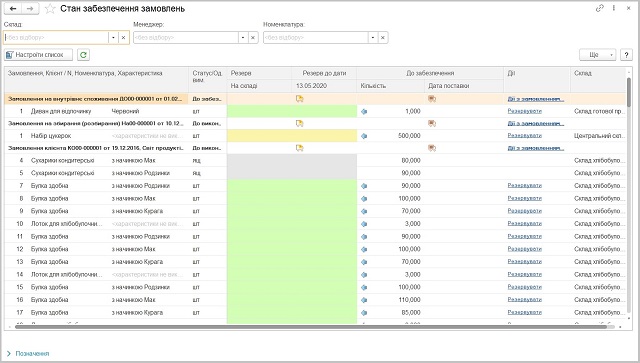Click inside the Менеджер filter input
Viewport: 640px width, 363px height.
pos(186,38)
